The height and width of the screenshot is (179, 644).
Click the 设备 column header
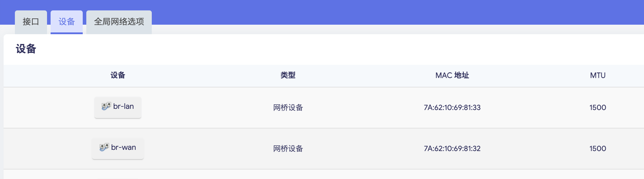coord(118,76)
